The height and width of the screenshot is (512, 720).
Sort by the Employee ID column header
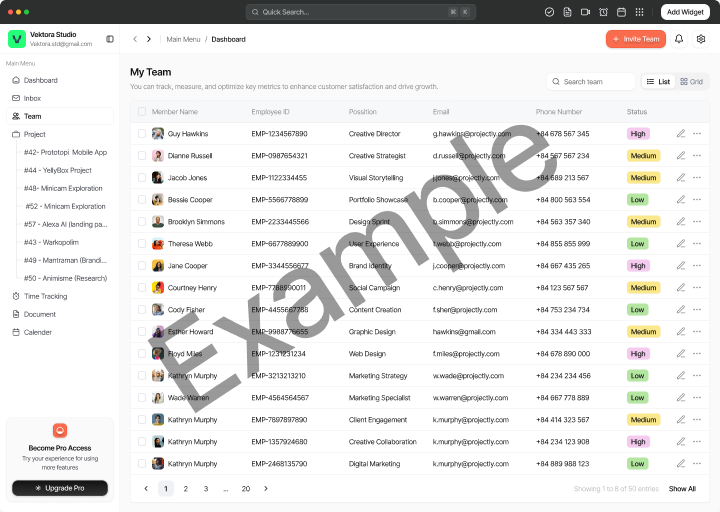[270, 112]
